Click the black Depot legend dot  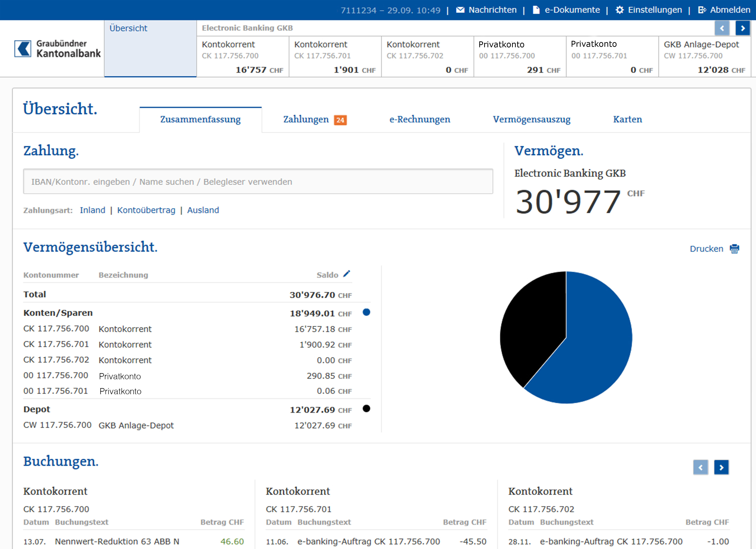366,408
